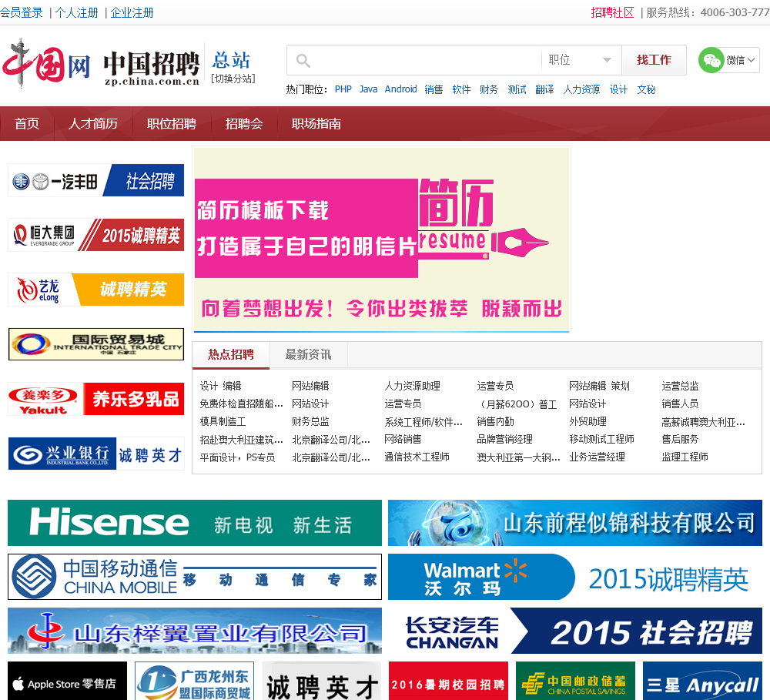Open 山东榉翼置业有限公司 banner
The image size is (770, 700).
tap(195, 631)
